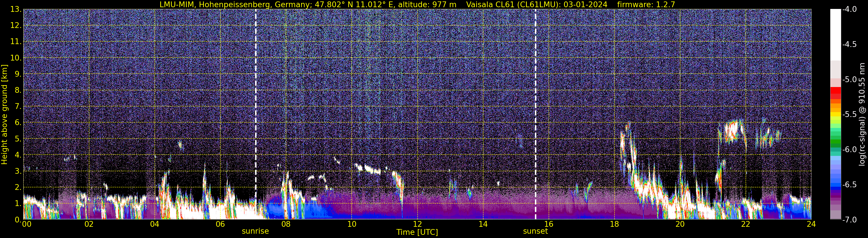The width and height of the screenshot is (868, 238).
Task: Click colorbar tick label '-6.5'
Action: 849,185
